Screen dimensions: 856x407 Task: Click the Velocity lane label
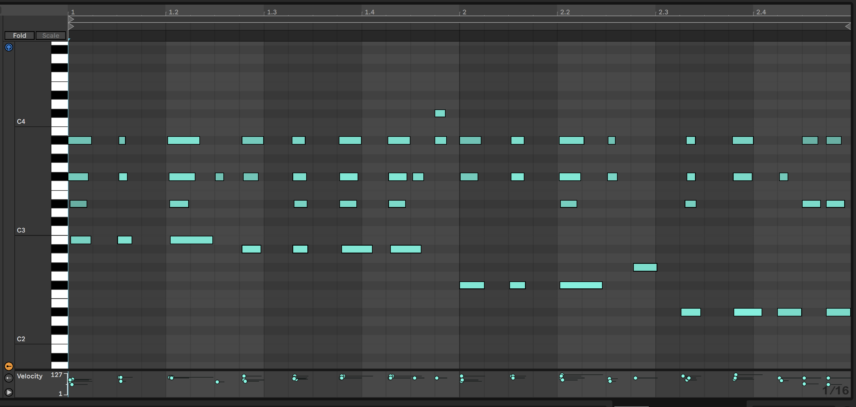pos(29,376)
